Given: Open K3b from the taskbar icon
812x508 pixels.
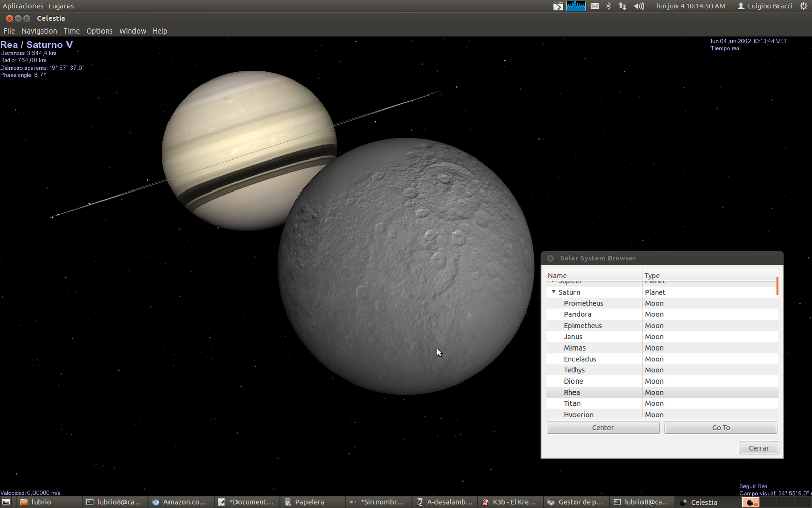Looking at the screenshot, I should [x=509, y=502].
